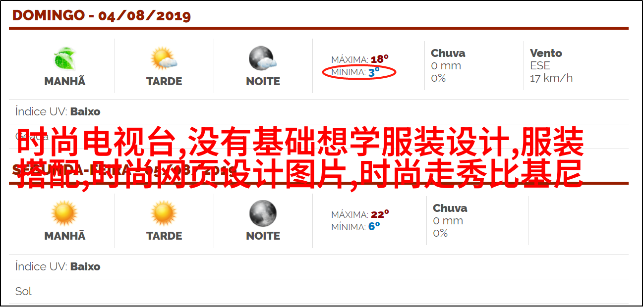Click the Sunday night moon-with-cloud icon

pos(263,58)
